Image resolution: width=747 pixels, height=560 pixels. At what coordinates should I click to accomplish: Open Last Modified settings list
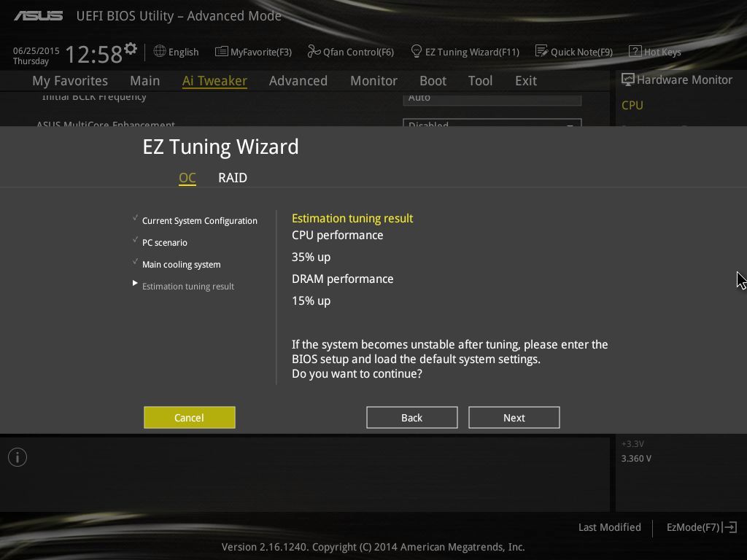[x=609, y=527]
